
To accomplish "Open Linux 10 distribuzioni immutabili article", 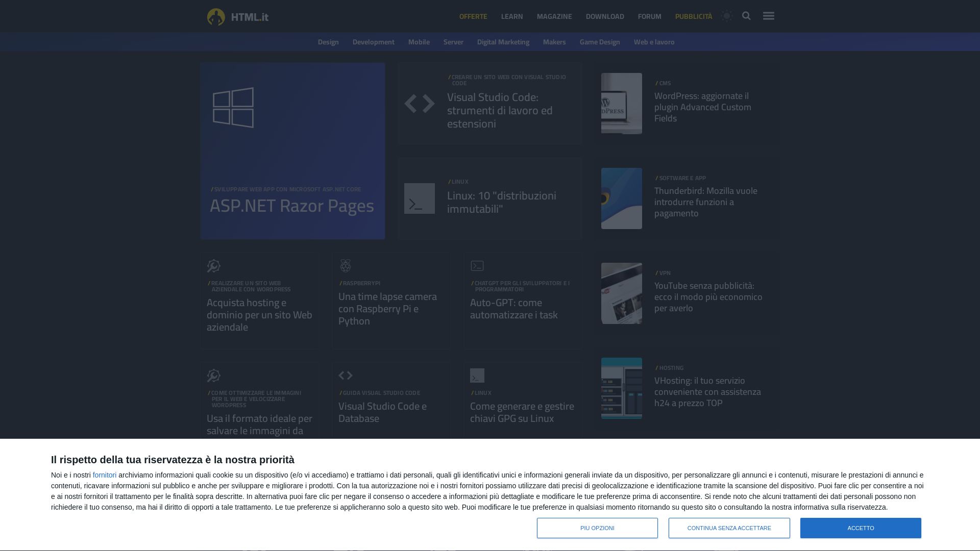I will tap(502, 202).
